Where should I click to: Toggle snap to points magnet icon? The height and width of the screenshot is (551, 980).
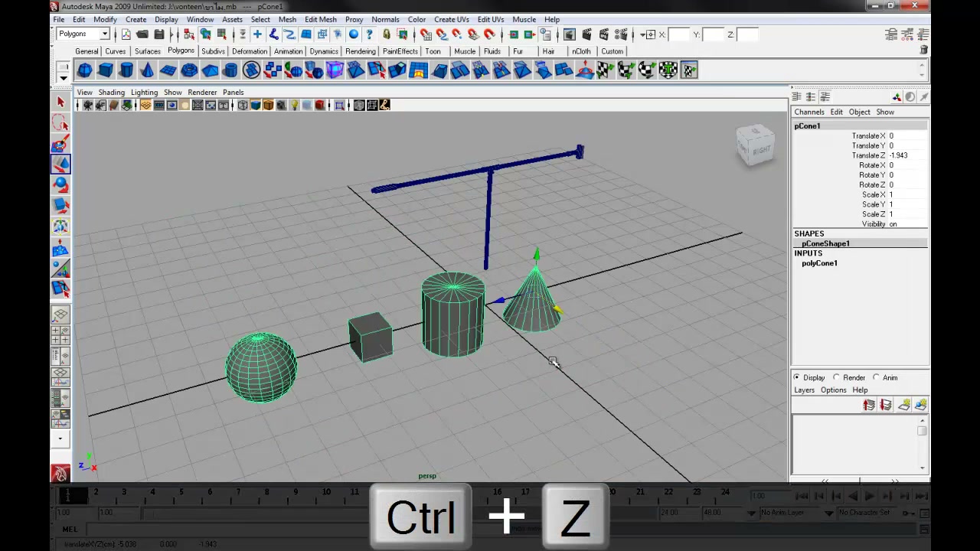pyautogui.click(x=457, y=34)
